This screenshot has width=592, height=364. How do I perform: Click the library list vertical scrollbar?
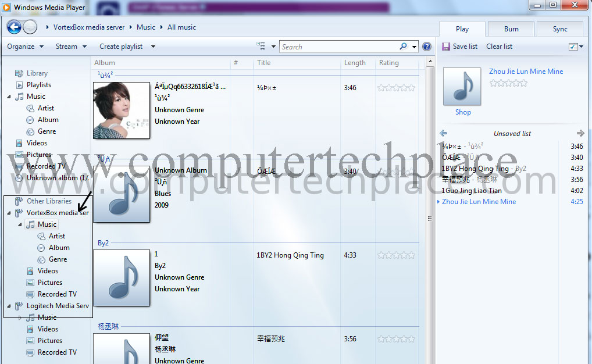(x=430, y=218)
